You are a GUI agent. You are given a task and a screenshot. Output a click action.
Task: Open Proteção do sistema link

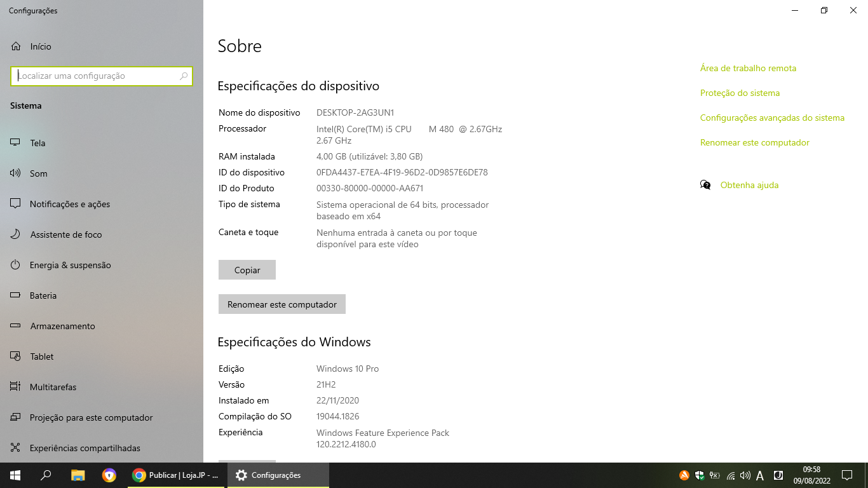pos(740,93)
